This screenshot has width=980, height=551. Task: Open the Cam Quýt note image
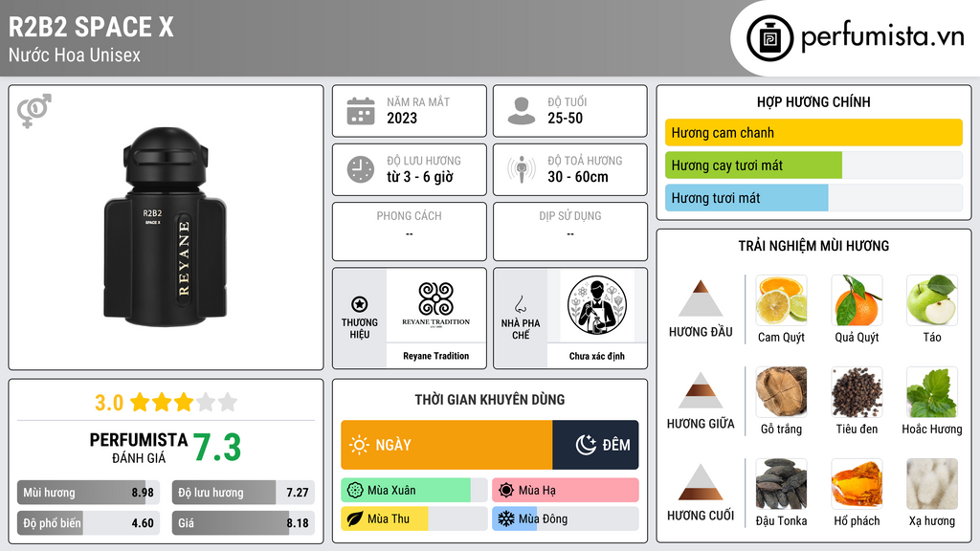click(781, 299)
